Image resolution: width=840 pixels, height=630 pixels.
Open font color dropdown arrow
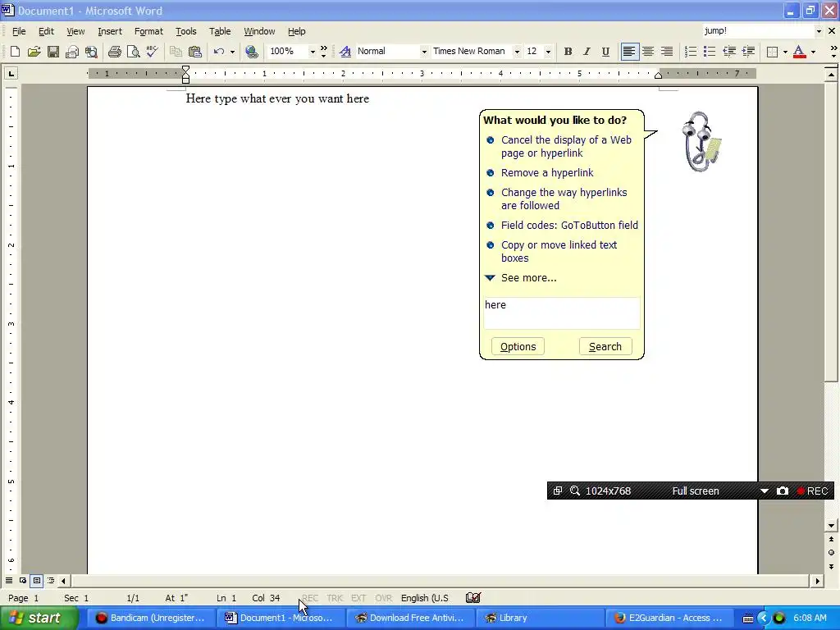[813, 52]
